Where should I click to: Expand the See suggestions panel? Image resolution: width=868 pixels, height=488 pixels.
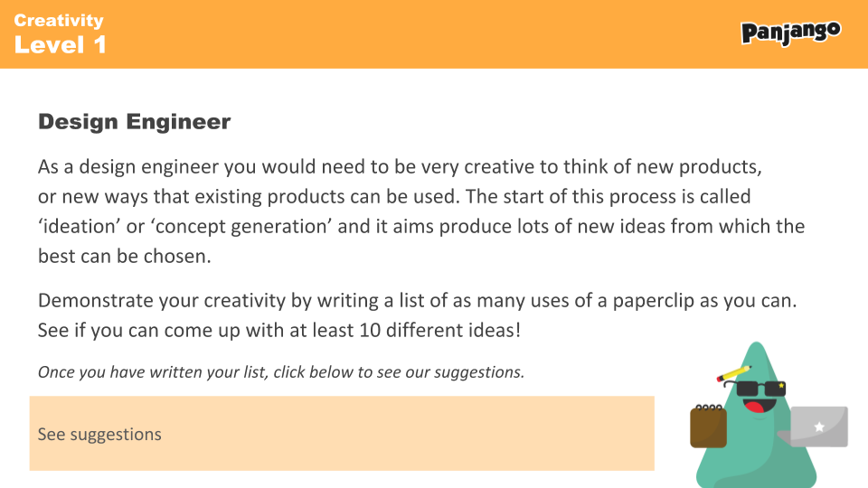pyautogui.click(x=342, y=434)
